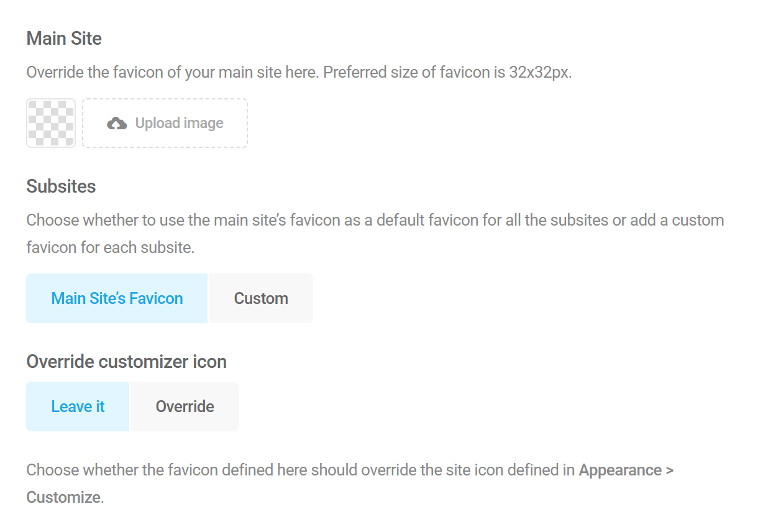This screenshot has width=758, height=532.
Task: Click the highlighted Main Site's Favicon option
Action: click(x=116, y=298)
